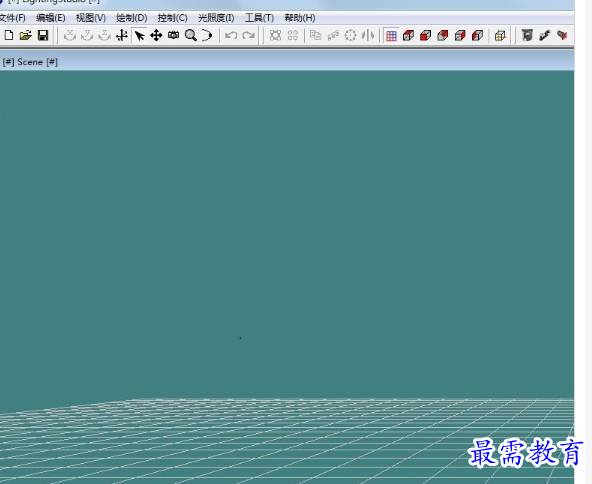The height and width of the screenshot is (484, 592).
Task: Click the spotlight icon with red arrow
Action: (562, 35)
